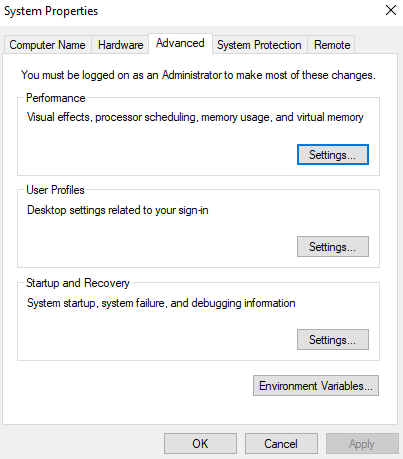Go to the System Protection tab

[x=259, y=45]
